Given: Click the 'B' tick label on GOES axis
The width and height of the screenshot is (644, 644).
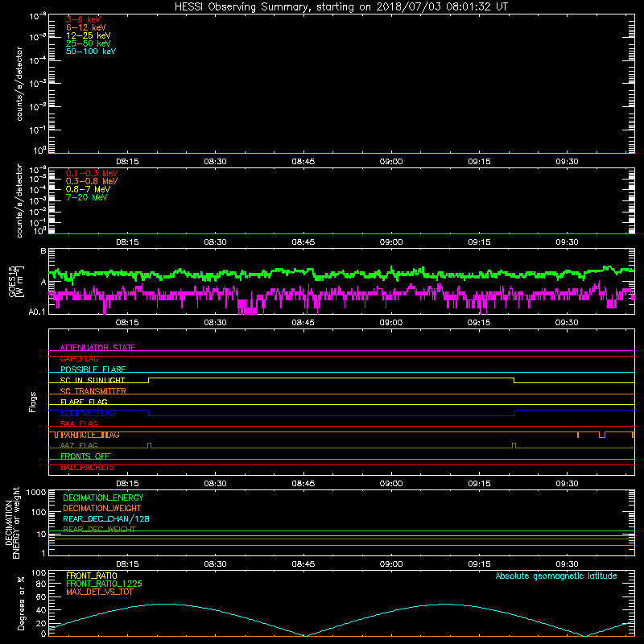Looking at the screenshot, I should 43,251.
